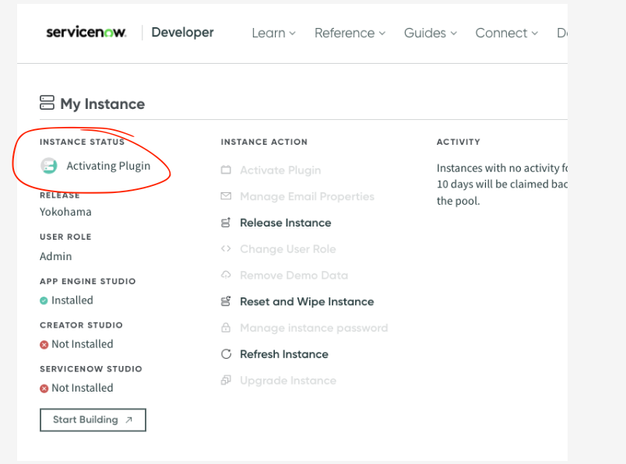
Task: Click the Activating Plugin status icon
Action: pos(49,166)
